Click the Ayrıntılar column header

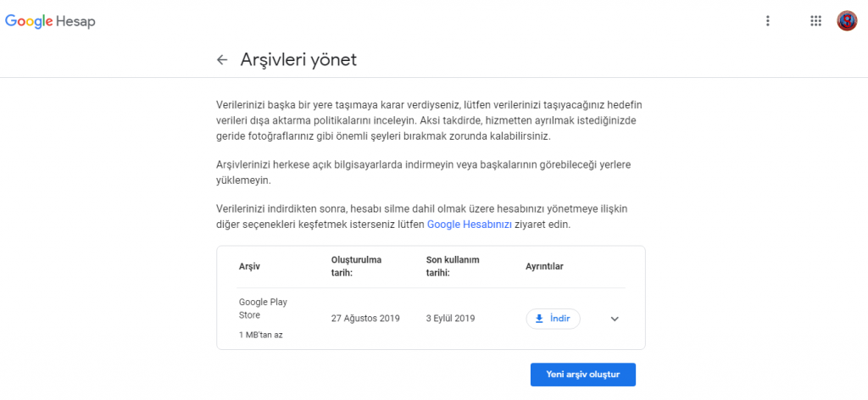[544, 267]
